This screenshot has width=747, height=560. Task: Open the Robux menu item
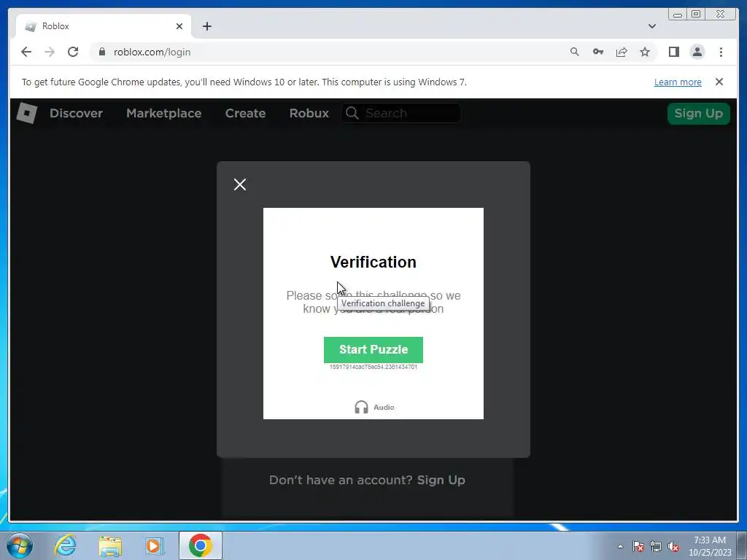309,113
